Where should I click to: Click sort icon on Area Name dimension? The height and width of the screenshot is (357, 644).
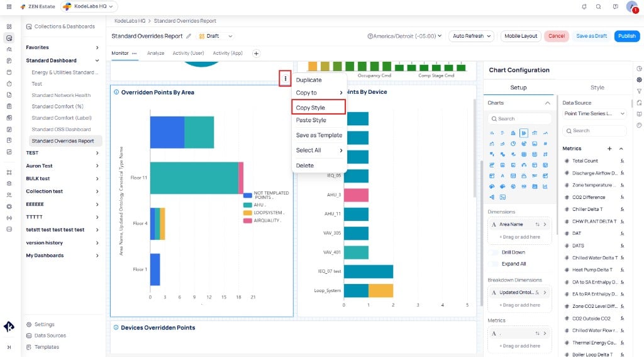(x=537, y=225)
